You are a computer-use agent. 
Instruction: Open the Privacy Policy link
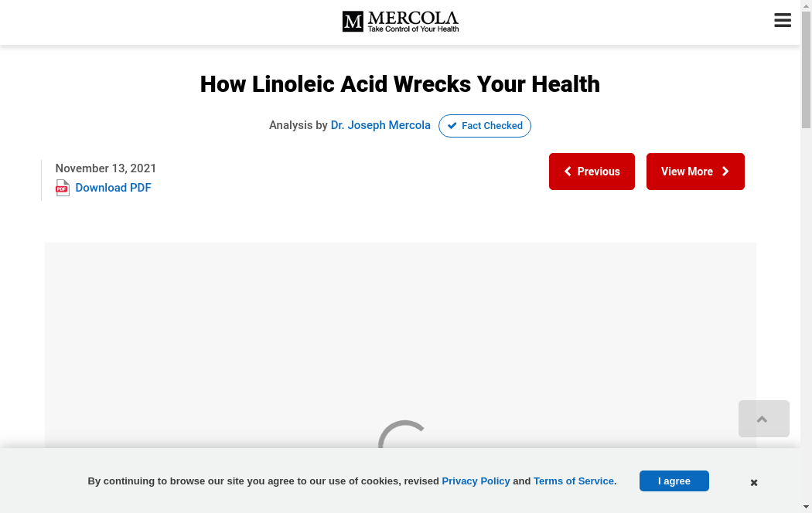(476, 481)
